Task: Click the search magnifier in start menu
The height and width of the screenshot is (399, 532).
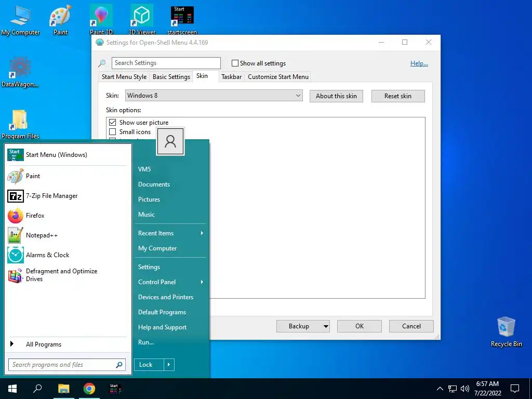Action: 119,365
